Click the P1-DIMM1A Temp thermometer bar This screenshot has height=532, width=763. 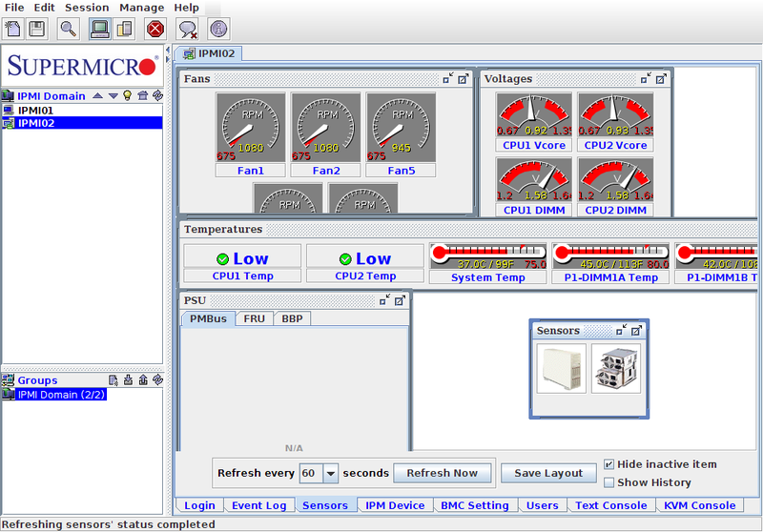click(x=610, y=256)
